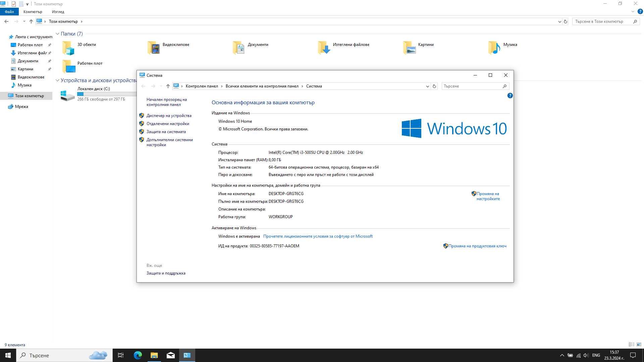
Task: Open Защита и поддръжка link
Action: click(x=166, y=273)
